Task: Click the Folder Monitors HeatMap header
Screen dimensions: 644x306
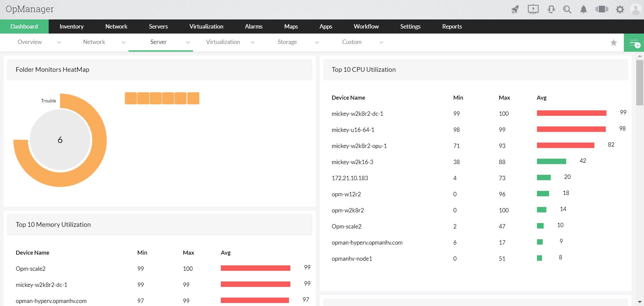Action: point(160,70)
